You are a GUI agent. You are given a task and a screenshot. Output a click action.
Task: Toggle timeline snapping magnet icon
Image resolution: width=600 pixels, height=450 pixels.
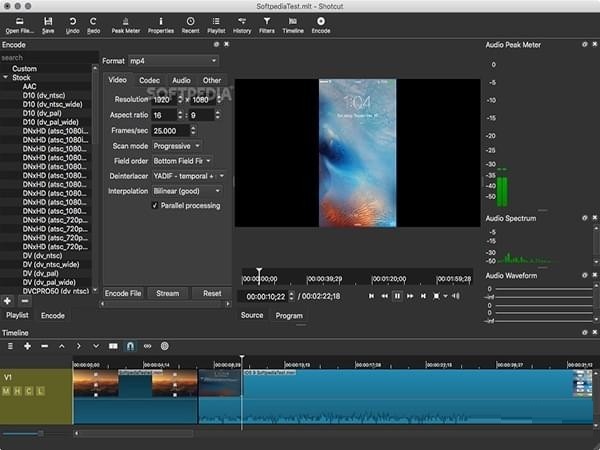(130, 346)
